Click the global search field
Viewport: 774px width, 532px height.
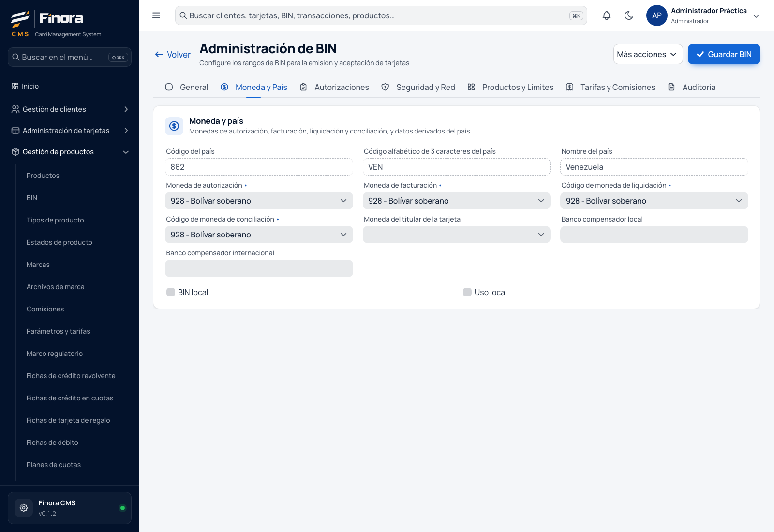point(381,15)
